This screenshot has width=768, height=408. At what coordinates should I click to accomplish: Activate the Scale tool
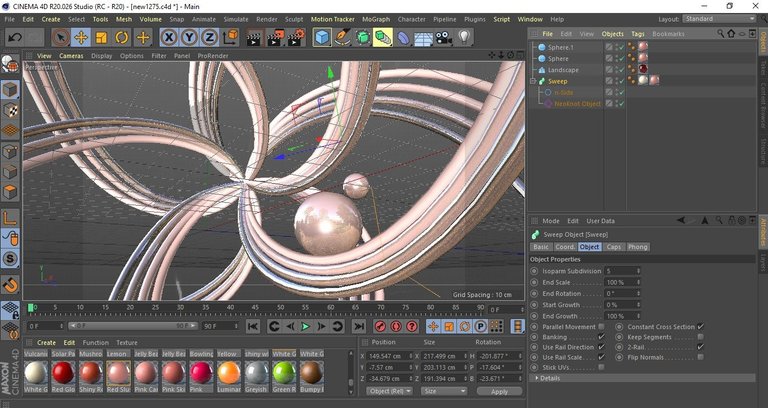(x=101, y=37)
